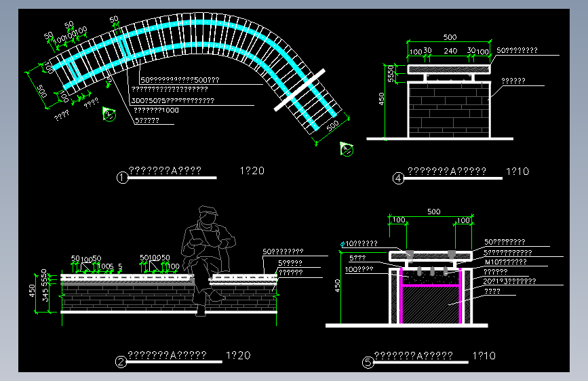
Task: Click the circled number 2 drawing tag
Action: (121, 362)
